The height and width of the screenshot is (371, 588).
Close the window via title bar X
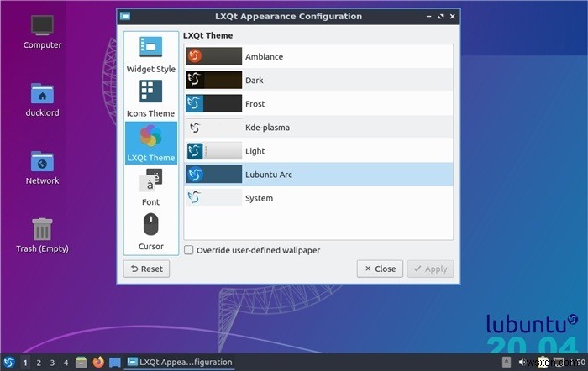tap(453, 17)
